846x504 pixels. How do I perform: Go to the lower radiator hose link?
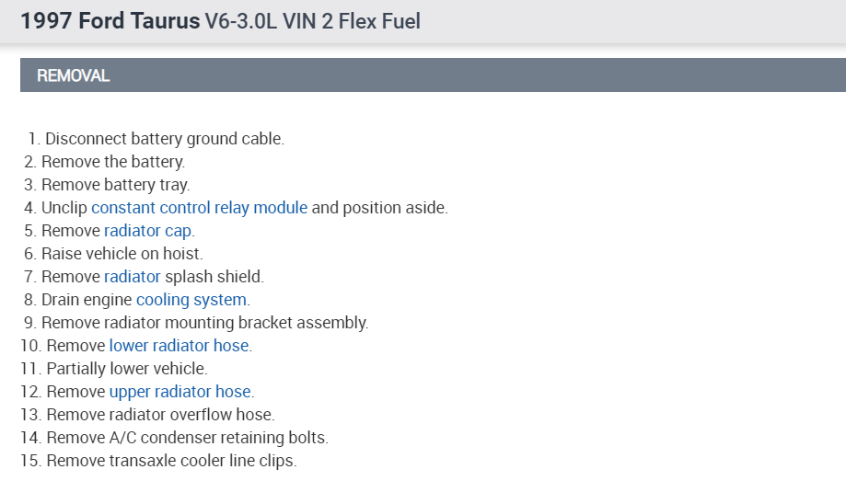tap(179, 346)
